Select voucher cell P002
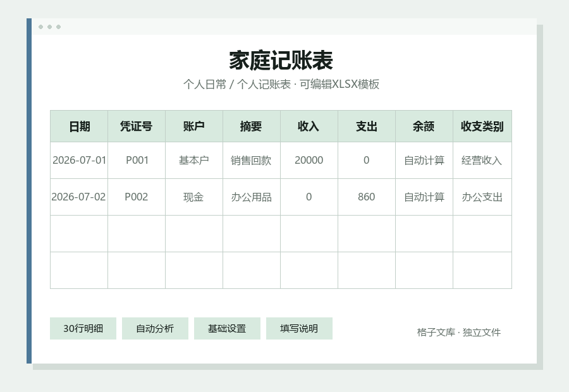 137,197
